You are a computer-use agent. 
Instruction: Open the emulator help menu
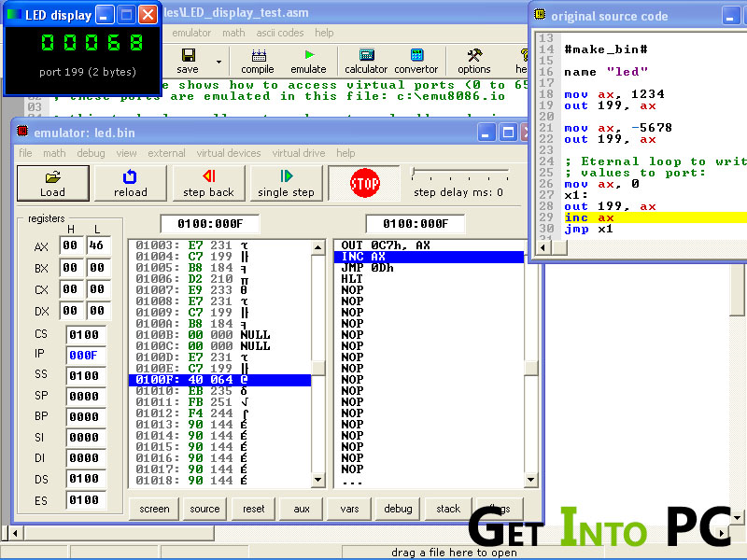pos(345,153)
